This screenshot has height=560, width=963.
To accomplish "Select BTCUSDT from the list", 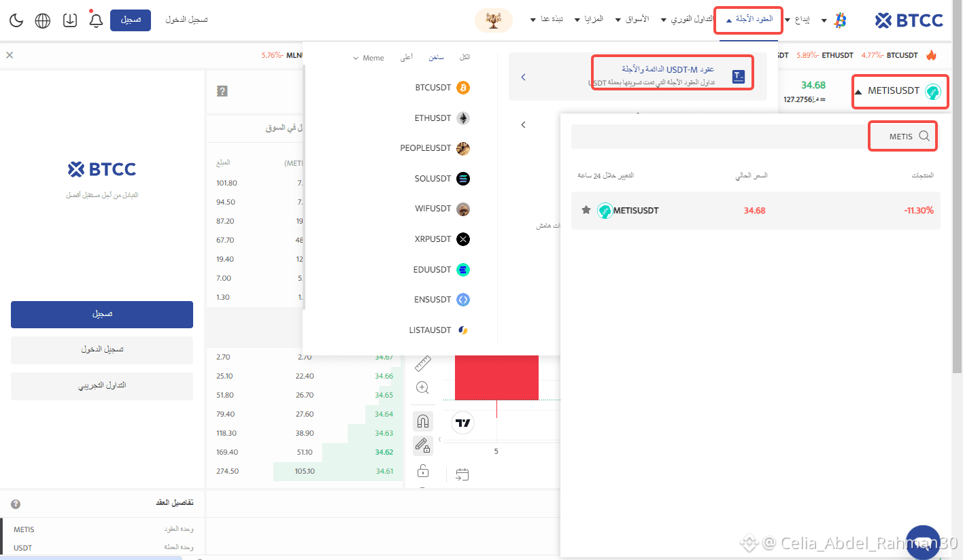I will [442, 88].
